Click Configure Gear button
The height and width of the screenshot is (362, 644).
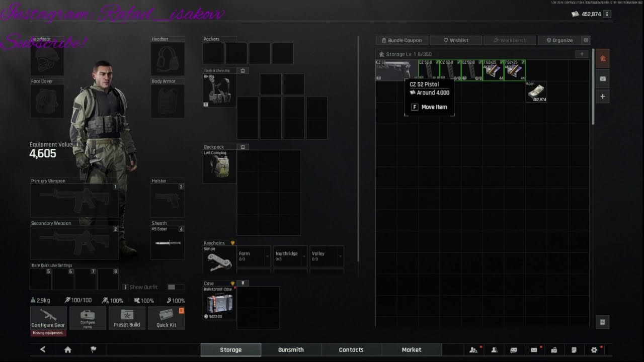point(48,318)
